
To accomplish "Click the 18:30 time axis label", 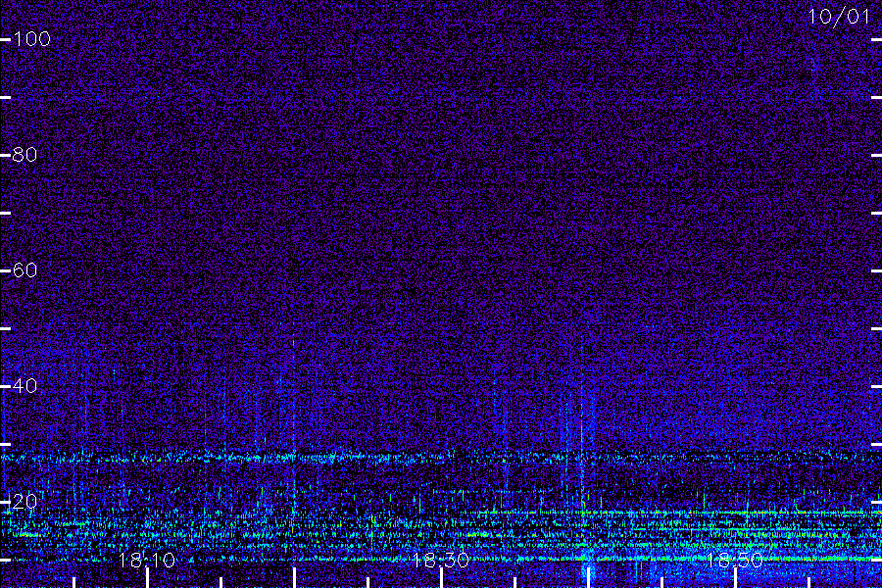I will pos(440,560).
